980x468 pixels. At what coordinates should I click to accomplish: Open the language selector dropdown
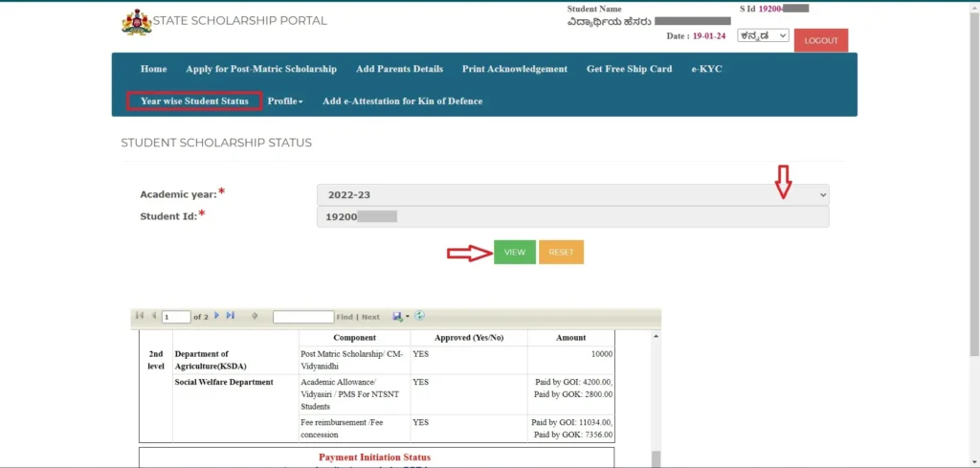pyautogui.click(x=763, y=35)
